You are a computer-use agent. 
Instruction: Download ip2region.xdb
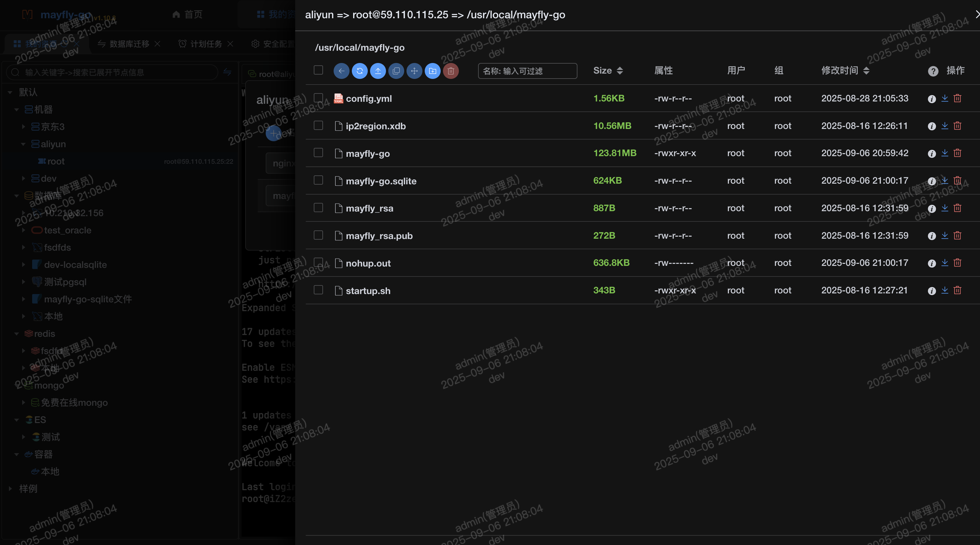click(945, 126)
